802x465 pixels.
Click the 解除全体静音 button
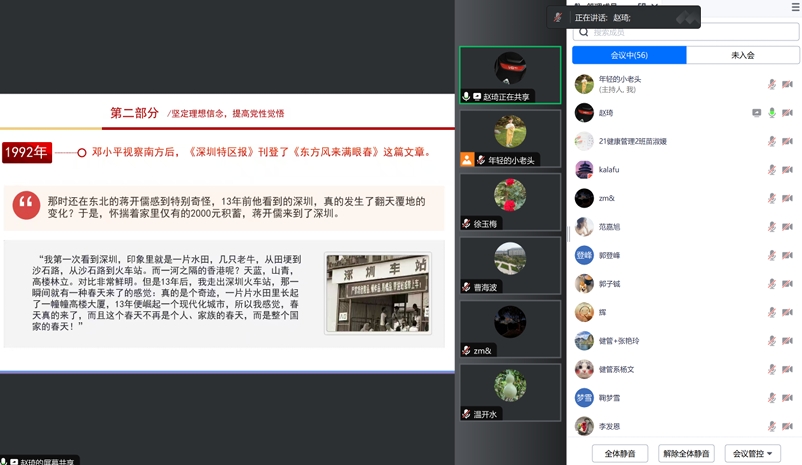click(x=686, y=453)
